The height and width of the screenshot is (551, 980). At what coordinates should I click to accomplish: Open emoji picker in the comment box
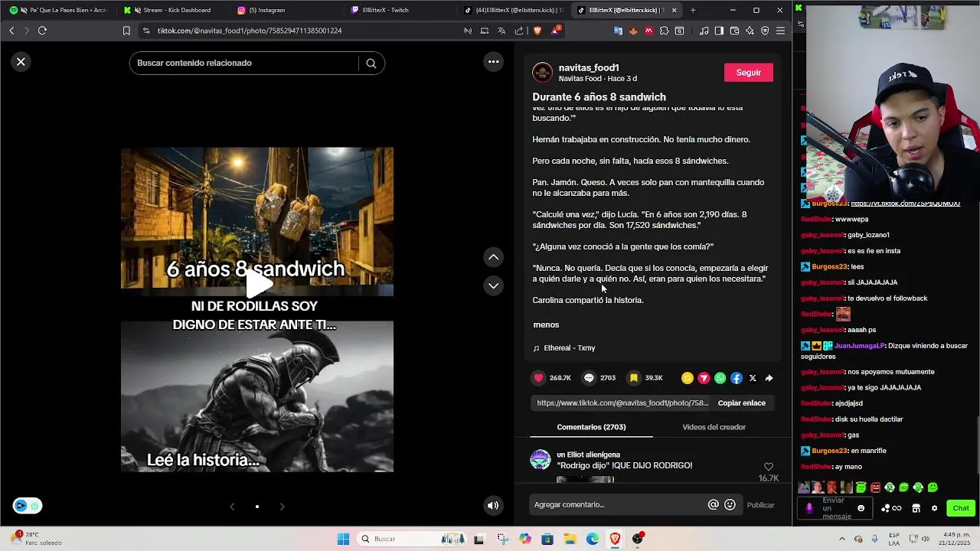[730, 504]
